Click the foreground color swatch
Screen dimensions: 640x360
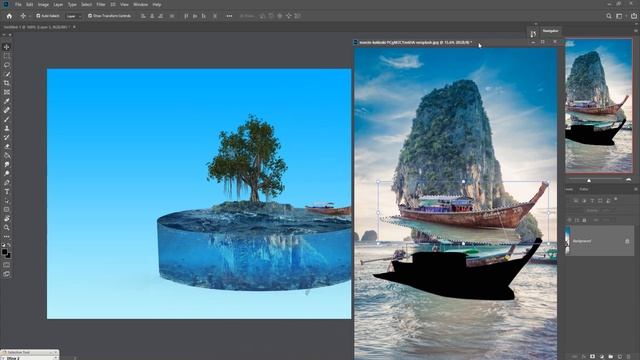(x=4, y=252)
